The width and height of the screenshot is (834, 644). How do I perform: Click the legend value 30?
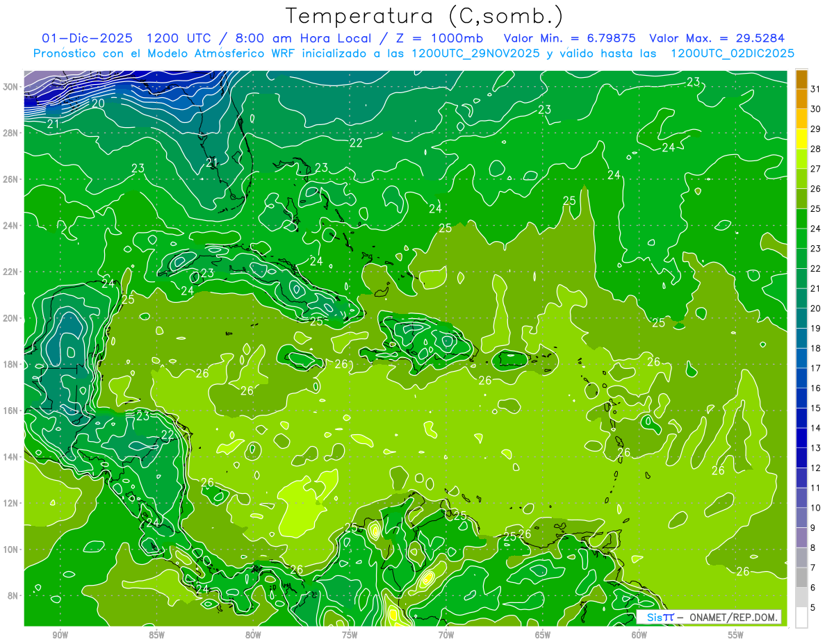816,109
